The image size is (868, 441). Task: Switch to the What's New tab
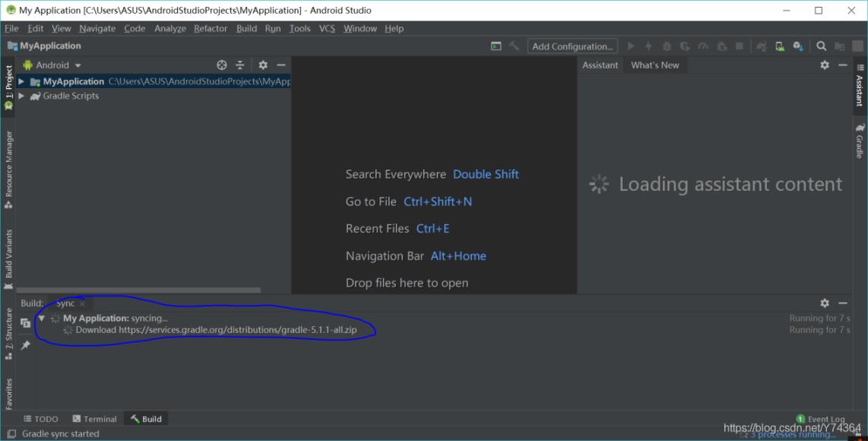(654, 65)
